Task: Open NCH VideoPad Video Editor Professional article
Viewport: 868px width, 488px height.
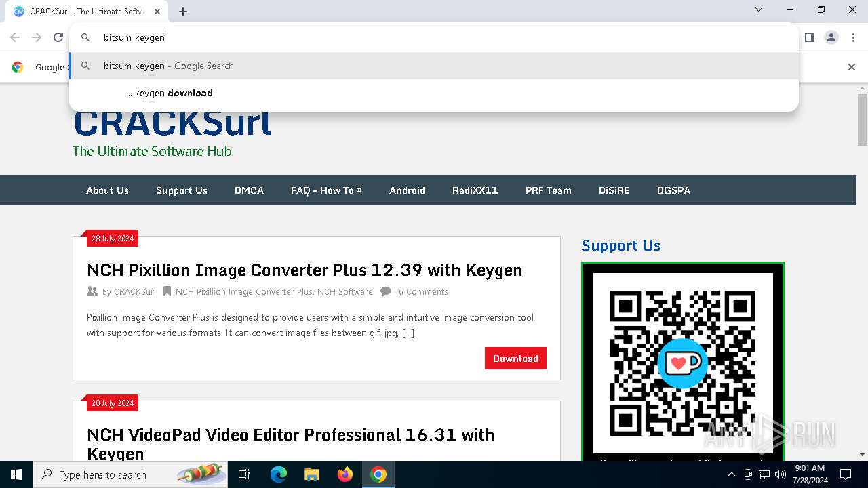Action: tap(291, 444)
